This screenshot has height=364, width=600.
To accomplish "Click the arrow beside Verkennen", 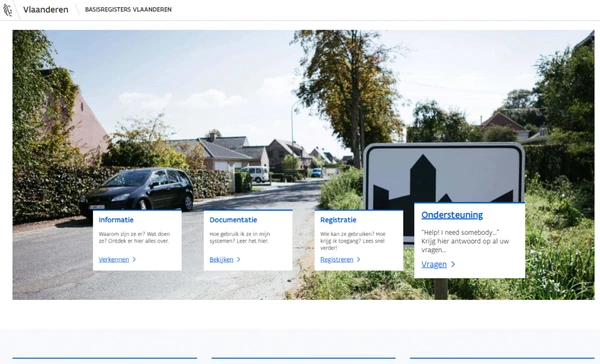I will click(134, 260).
